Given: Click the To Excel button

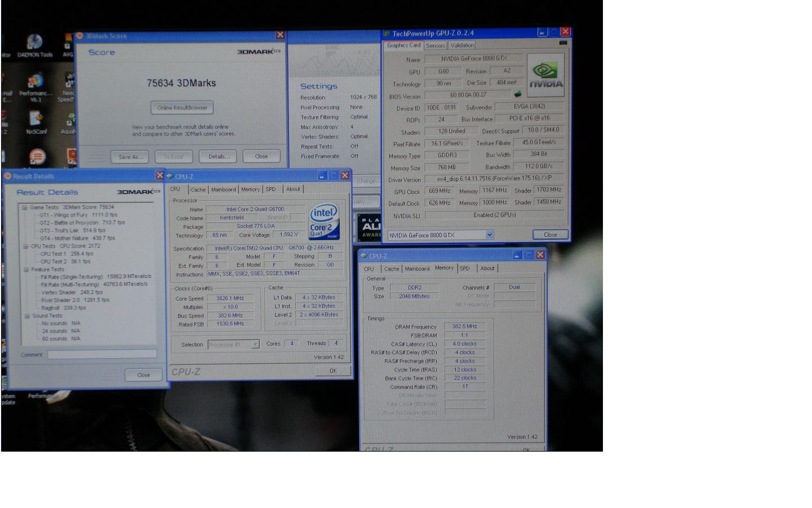Looking at the screenshot, I should click(x=174, y=157).
